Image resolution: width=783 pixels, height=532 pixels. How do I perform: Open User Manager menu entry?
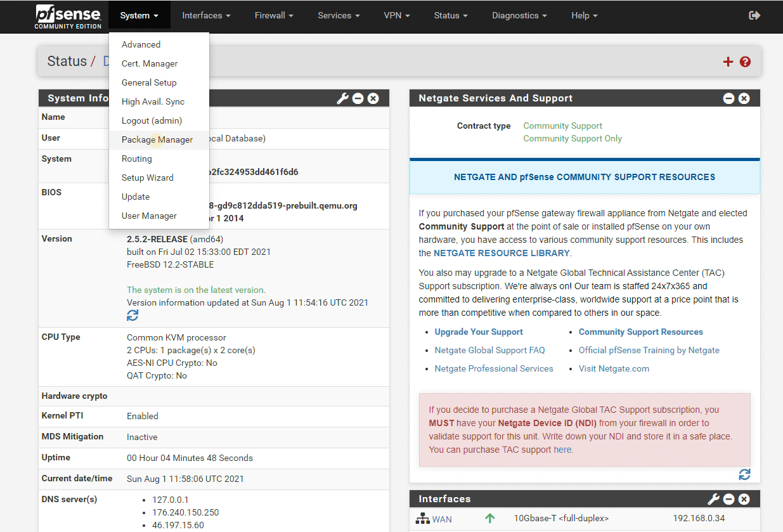pos(159,216)
